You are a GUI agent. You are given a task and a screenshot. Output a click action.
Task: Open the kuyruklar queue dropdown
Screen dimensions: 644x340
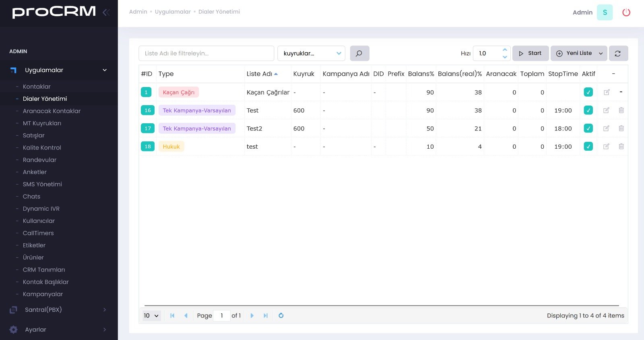pyautogui.click(x=311, y=53)
